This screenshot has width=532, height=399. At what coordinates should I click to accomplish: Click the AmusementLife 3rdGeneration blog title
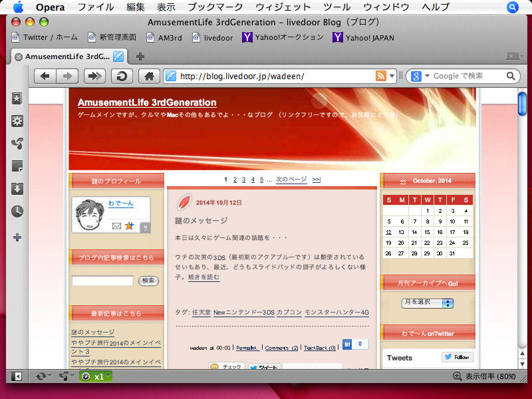pos(147,102)
